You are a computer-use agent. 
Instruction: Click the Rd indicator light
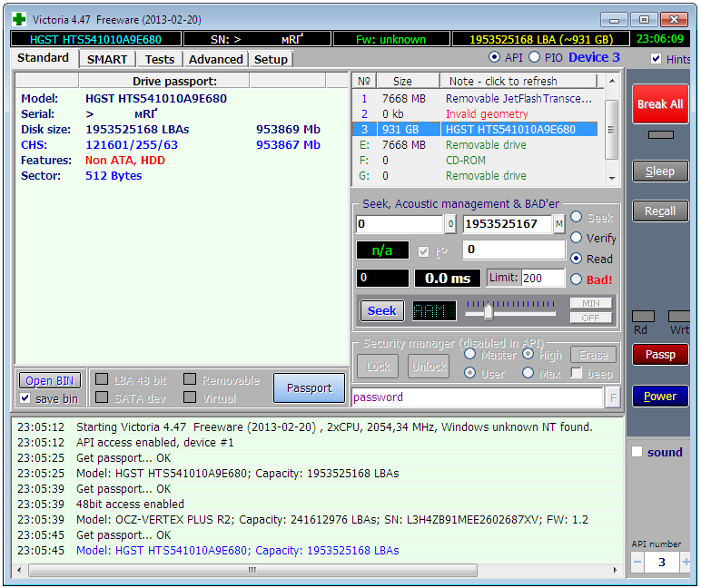click(x=643, y=317)
